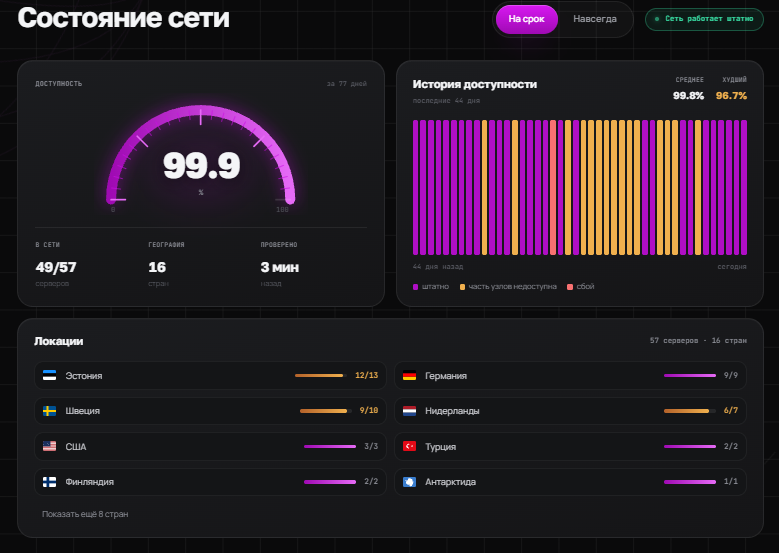Click the 'Антарктида' location name
The image size is (779, 553).
point(450,482)
